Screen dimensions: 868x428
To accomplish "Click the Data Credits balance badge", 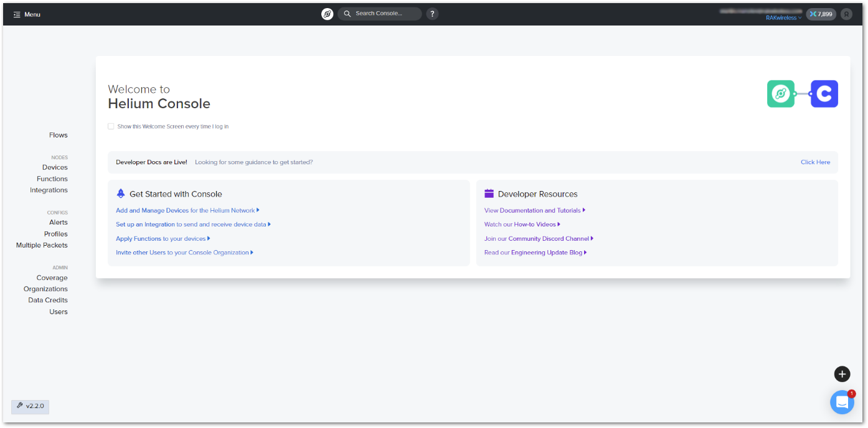I will click(x=820, y=14).
